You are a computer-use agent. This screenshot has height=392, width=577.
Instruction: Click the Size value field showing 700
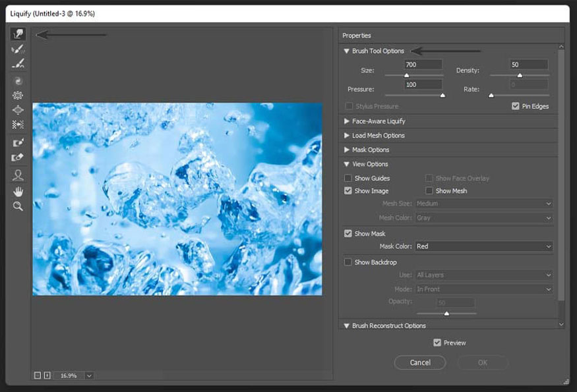pos(423,65)
